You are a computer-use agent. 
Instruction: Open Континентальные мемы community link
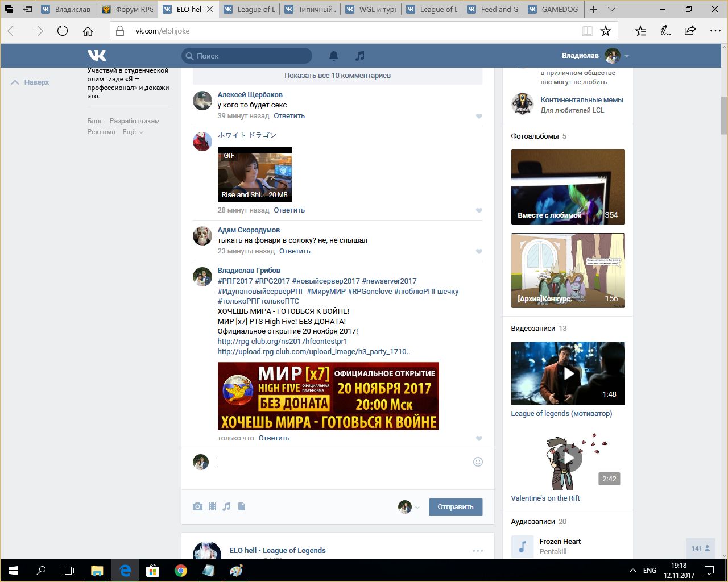[582, 100]
